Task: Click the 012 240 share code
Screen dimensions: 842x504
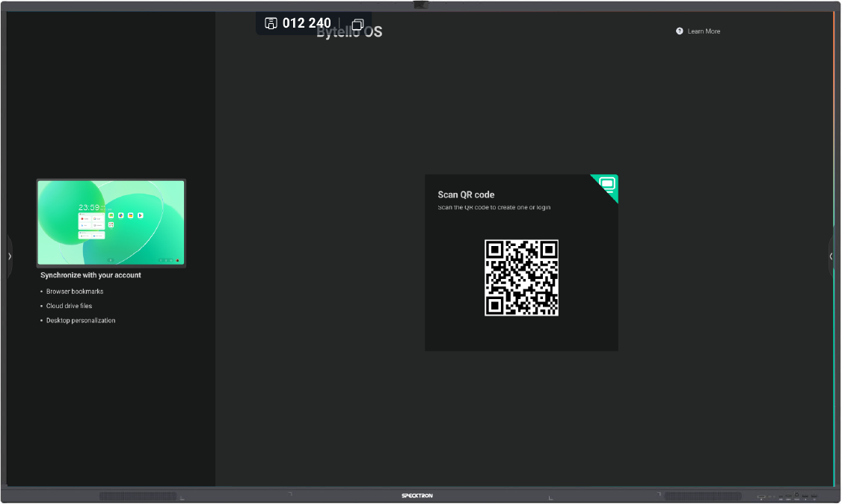Action: tap(307, 23)
